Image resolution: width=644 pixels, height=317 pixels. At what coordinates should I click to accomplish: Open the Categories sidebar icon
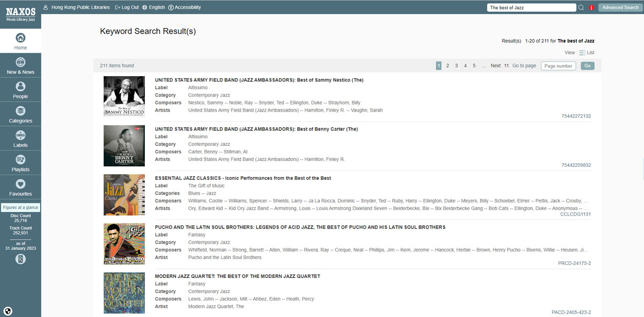pyautogui.click(x=20, y=111)
